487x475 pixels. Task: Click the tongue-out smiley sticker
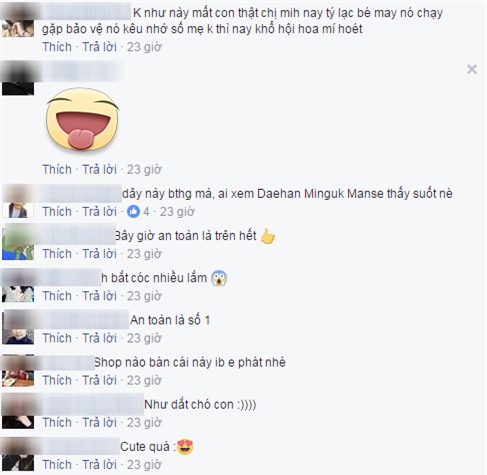[x=82, y=119]
